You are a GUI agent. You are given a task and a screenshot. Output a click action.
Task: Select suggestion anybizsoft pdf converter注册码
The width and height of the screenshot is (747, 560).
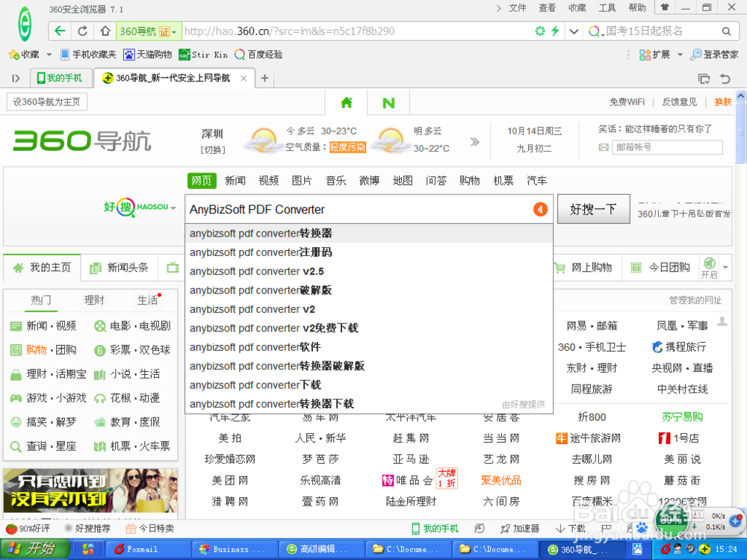[369, 252]
